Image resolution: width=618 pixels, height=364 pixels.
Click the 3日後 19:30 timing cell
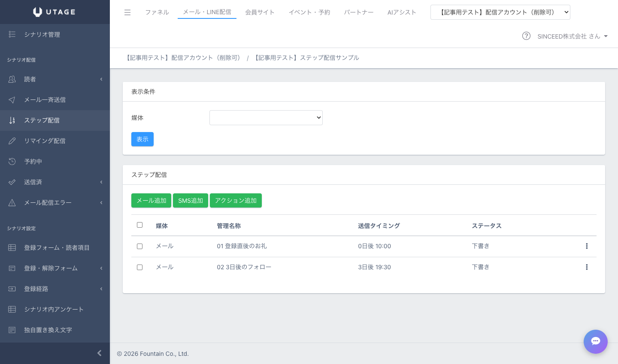375,267
